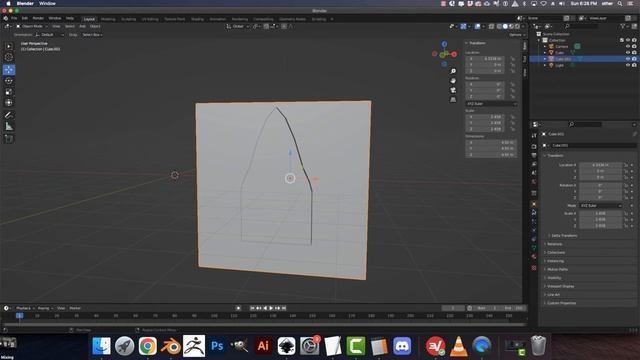
Task: Open Google Chrome from the Dock
Action: click(147, 346)
